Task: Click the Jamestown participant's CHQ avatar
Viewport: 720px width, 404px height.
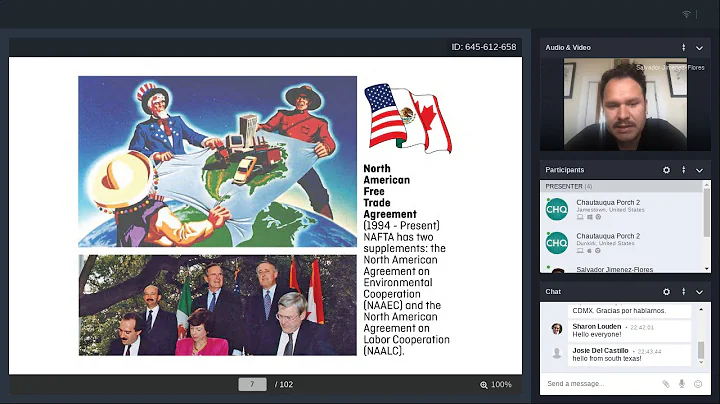Action: 557,209
